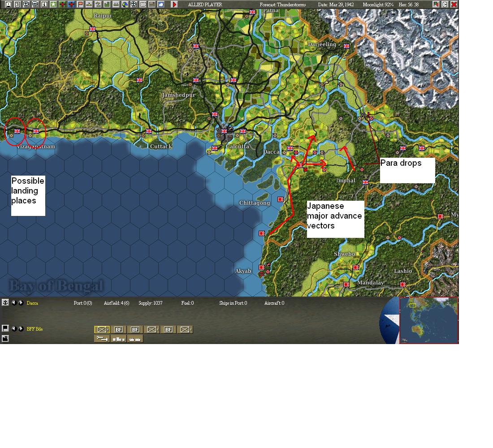The image size is (493, 448).
Task: Select the British flag at Darjeeling
Action: (346, 46)
